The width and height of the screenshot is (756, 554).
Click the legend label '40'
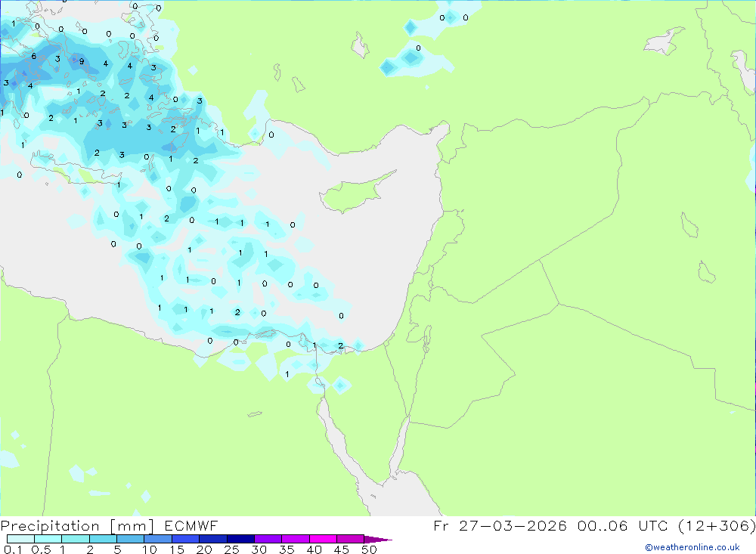[x=314, y=549]
